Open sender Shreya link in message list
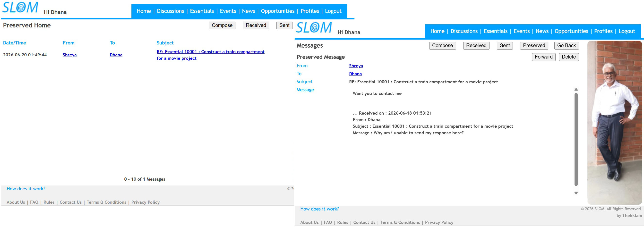 pos(70,55)
